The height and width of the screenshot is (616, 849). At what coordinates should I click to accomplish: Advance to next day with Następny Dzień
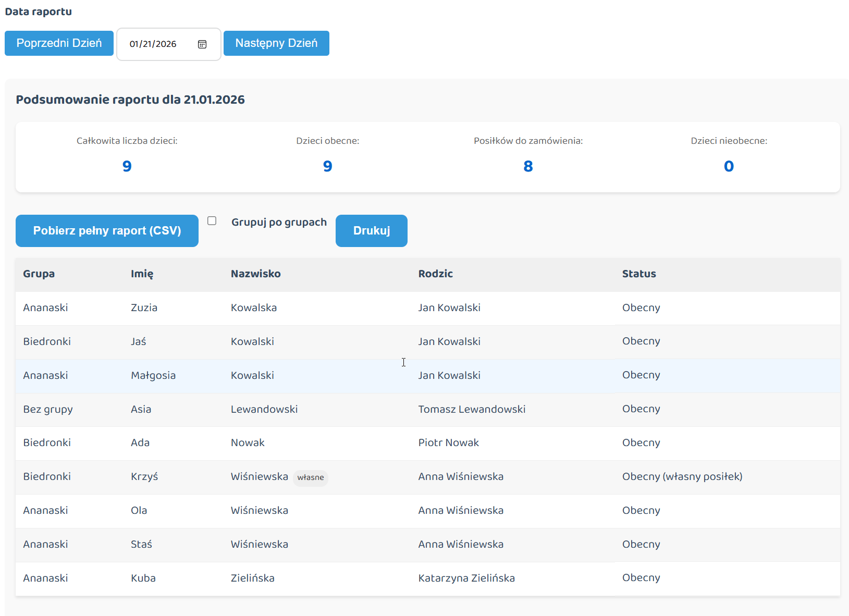pos(276,43)
